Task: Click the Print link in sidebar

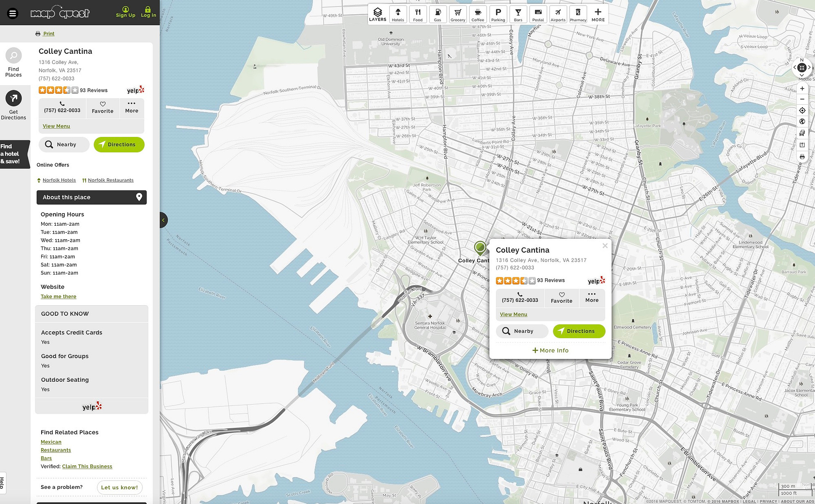Action: click(49, 34)
